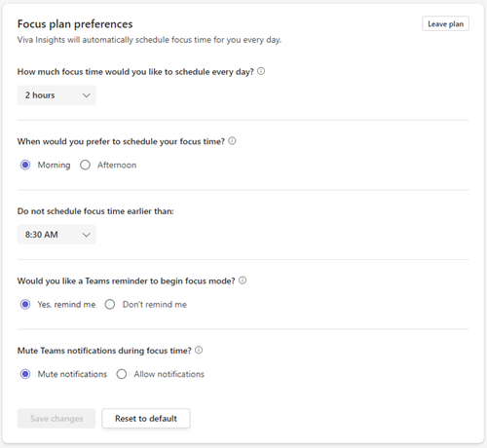This screenshot has width=487, height=448.
Task: Click chevron arrow on 8:30 AM dropdown
Action: (x=86, y=235)
